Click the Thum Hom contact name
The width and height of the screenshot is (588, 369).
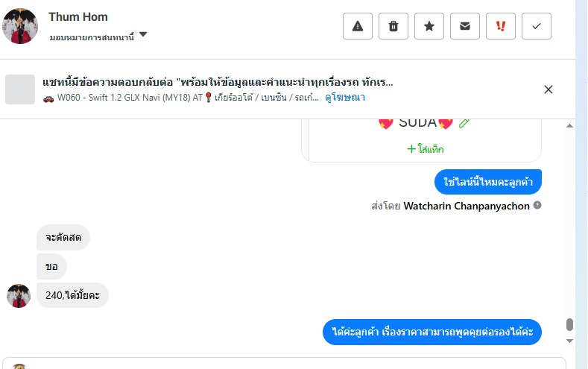click(78, 16)
